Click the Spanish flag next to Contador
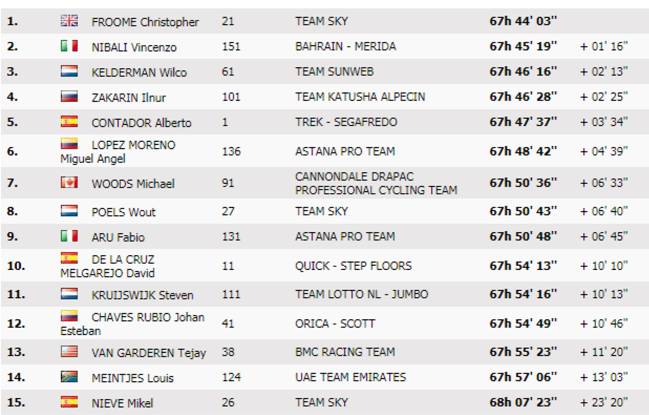This screenshot has width=649, height=415. click(69, 121)
